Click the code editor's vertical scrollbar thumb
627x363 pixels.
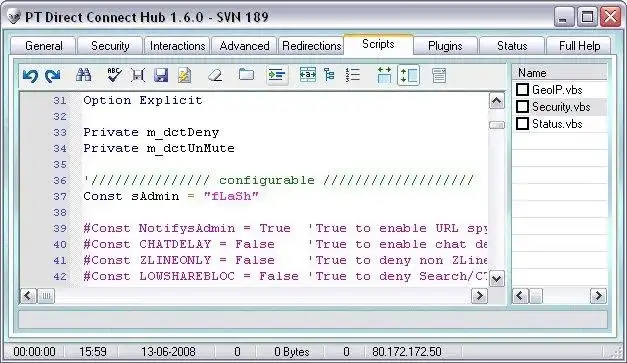click(x=496, y=125)
